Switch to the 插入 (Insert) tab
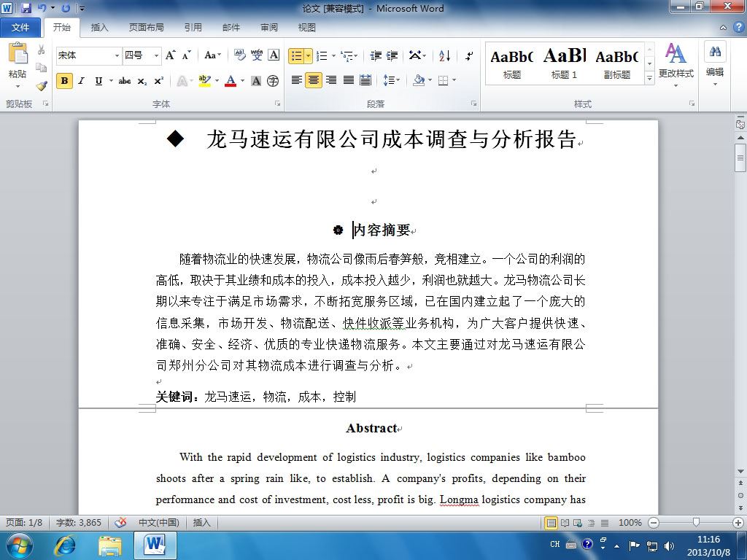This screenshot has width=747, height=560. pyautogui.click(x=99, y=28)
